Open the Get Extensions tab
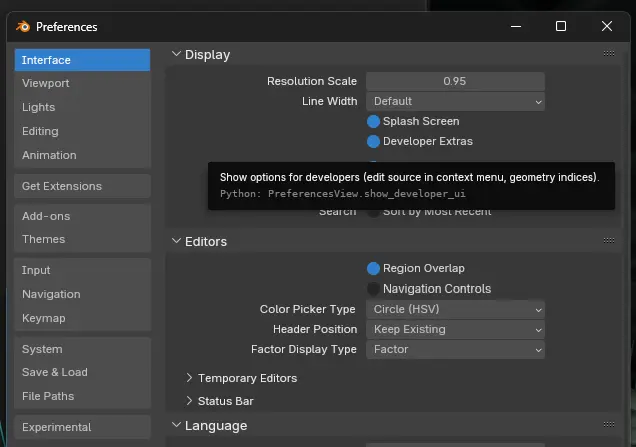 tap(82, 186)
